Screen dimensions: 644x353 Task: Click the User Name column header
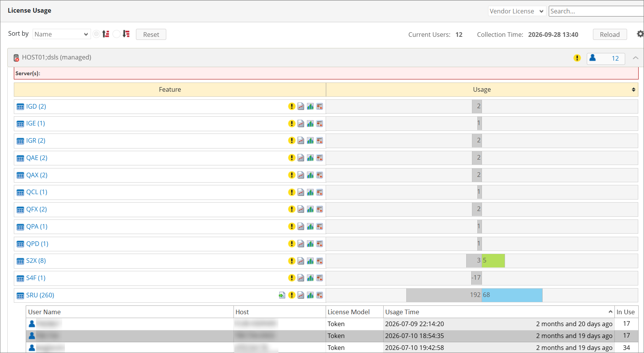click(x=130, y=312)
